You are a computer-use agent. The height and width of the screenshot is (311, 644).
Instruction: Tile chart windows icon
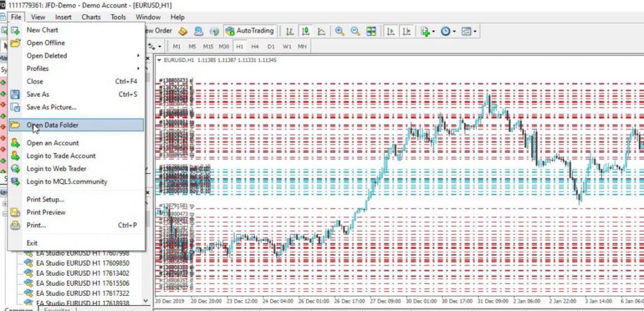pos(371,31)
